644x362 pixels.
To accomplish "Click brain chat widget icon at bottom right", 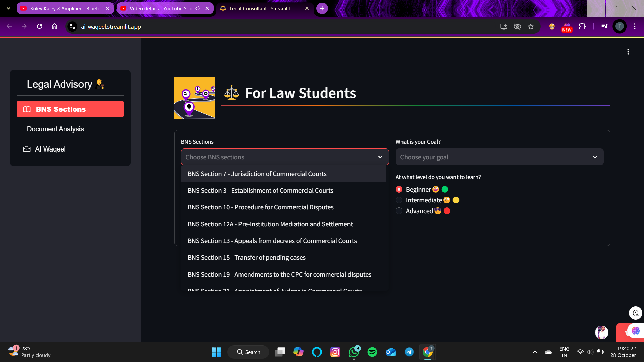I will tap(635, 331).
